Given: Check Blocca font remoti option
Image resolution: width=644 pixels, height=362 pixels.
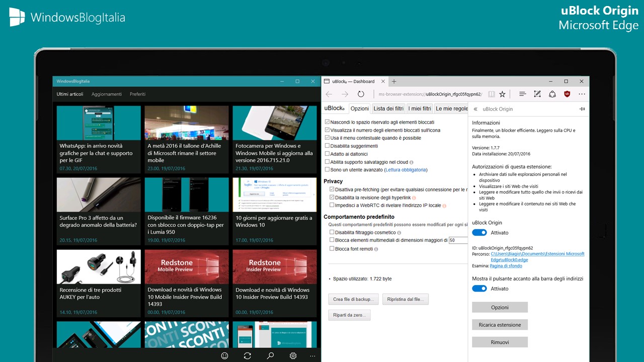Looking at the screenshot, I should click(x=332, y=248).
